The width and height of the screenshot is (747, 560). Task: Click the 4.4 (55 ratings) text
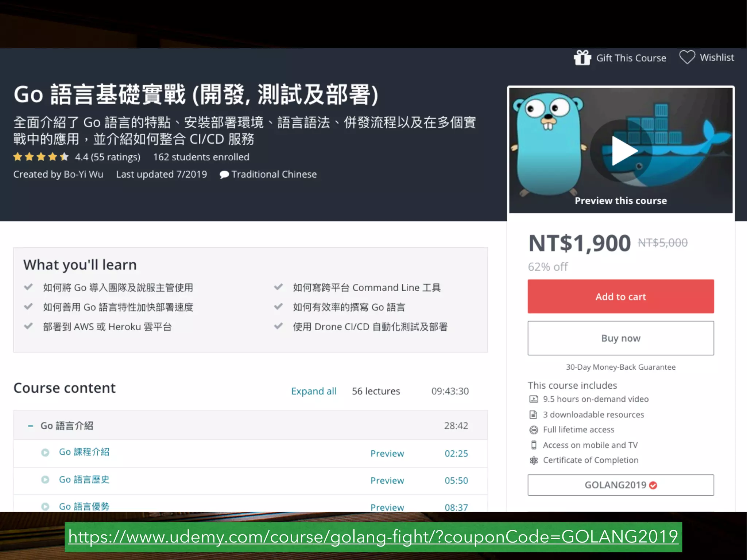pyautogui.click(x=108, y=157)
